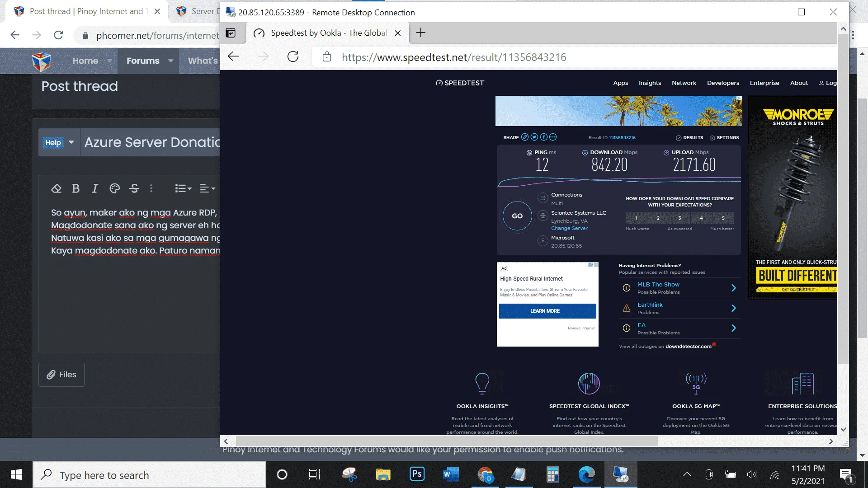Click remote desktop horizontal scrollbar
The image size is (868, 488).
pos(447,441)
